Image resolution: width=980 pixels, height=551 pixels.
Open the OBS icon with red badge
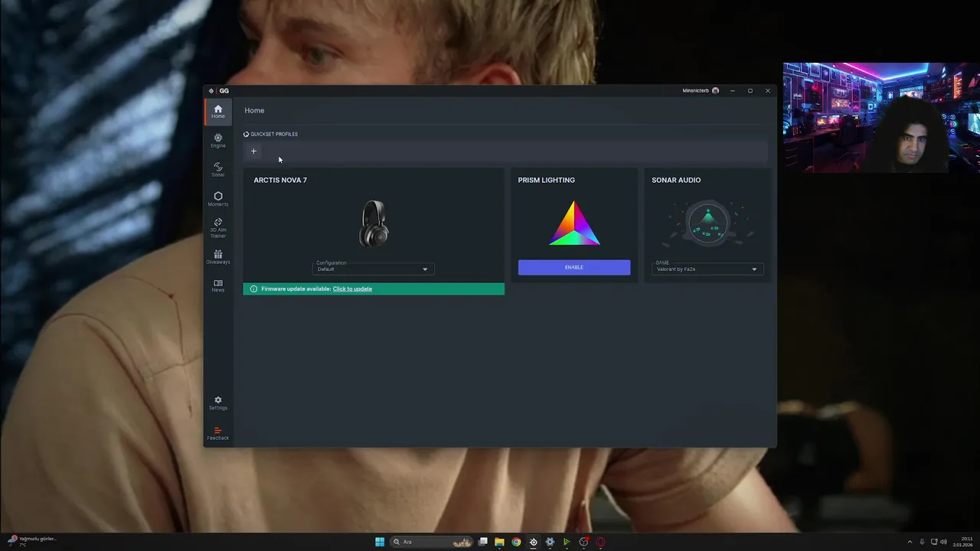[583, 542]
